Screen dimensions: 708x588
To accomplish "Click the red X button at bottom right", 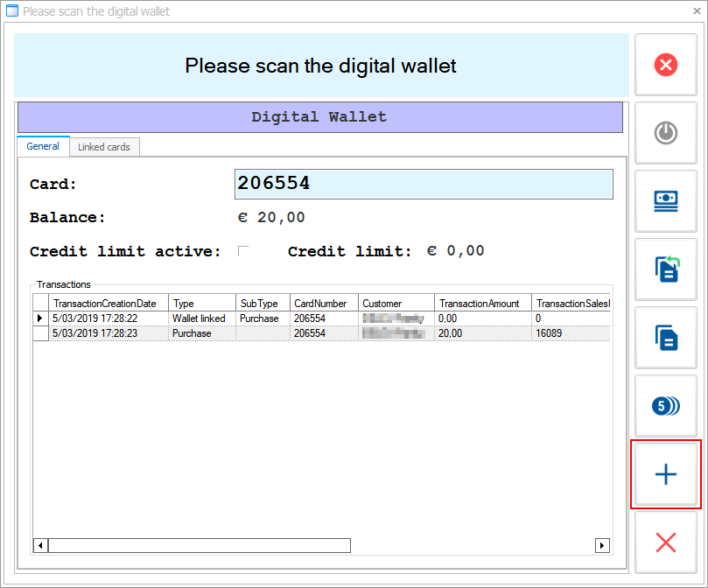I will pyautogui.click(x=665, y=542).
